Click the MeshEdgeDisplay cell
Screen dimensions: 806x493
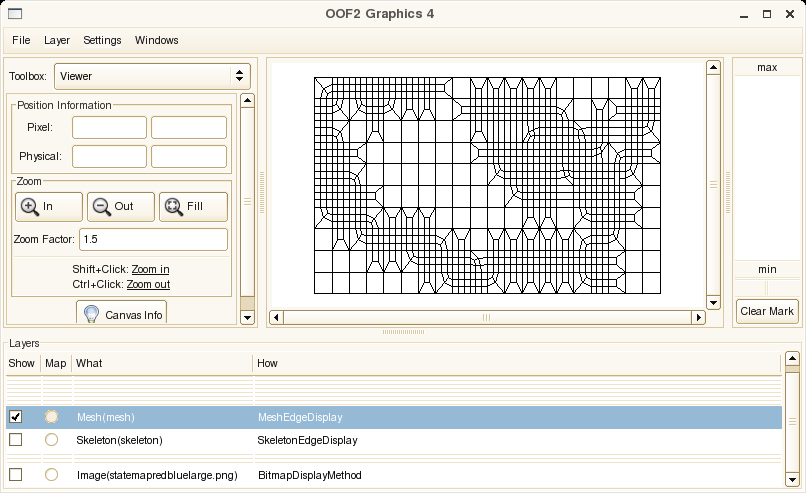point(300,417)
